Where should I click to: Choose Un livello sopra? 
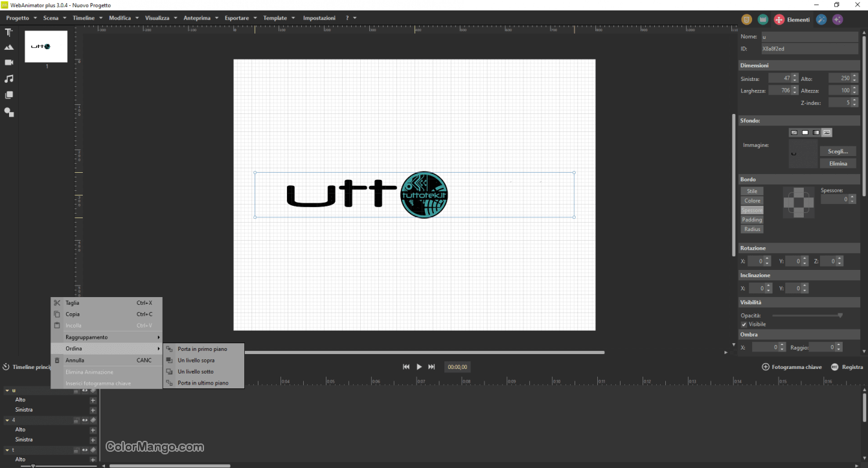(x=204, y=361)
